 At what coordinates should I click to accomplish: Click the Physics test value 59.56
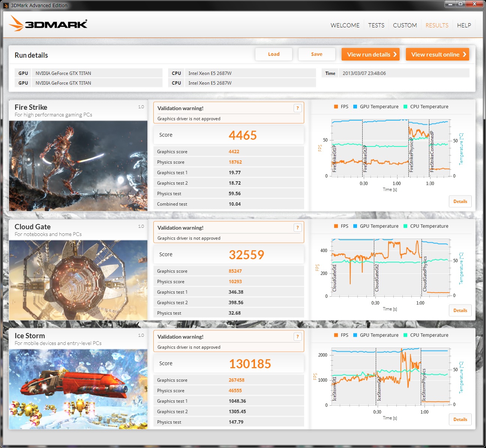click(235, 194)
